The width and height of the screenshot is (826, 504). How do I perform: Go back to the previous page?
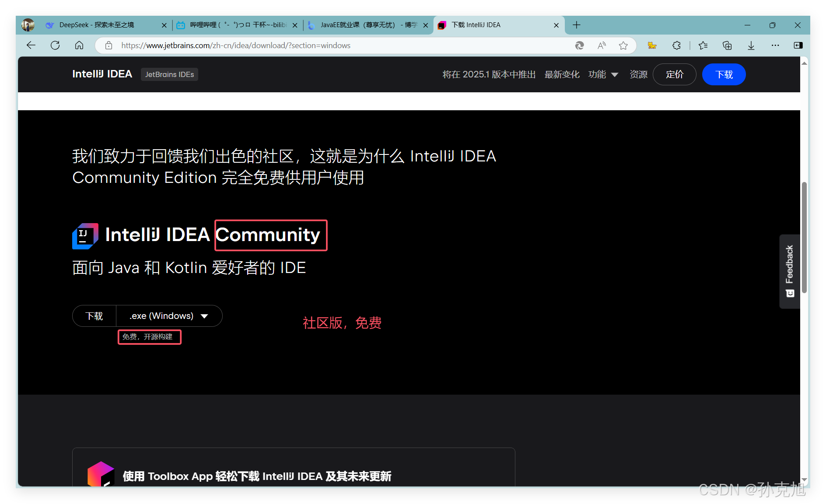click(31, 45)
